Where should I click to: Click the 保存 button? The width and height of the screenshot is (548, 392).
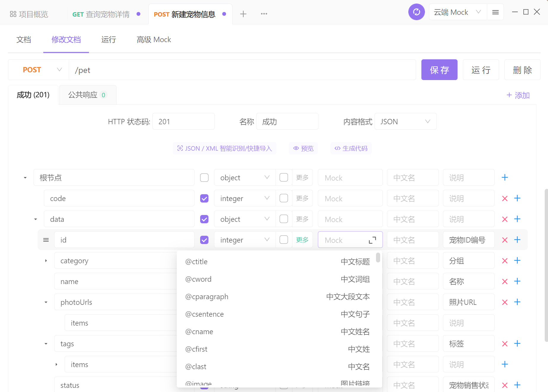tap(439, 70)
